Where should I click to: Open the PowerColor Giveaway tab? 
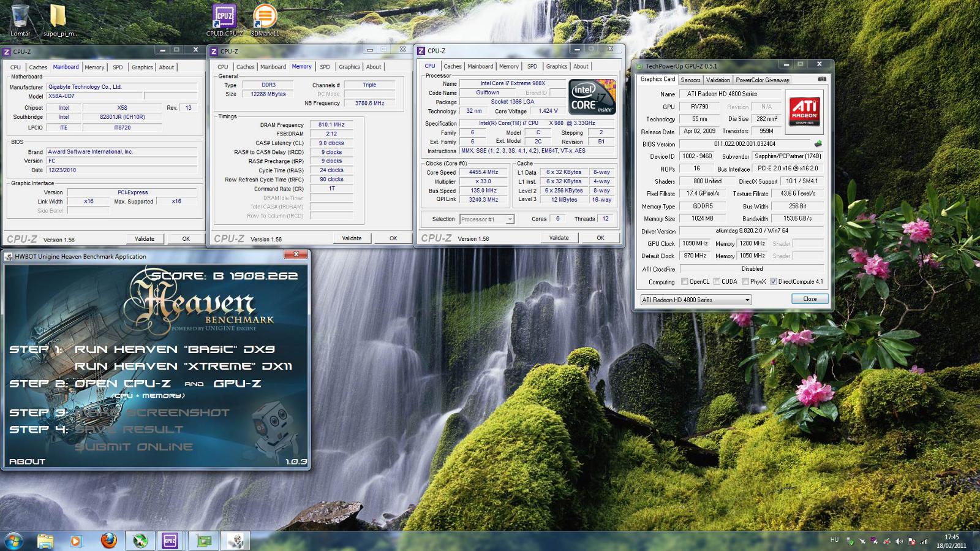pos(763,80)
